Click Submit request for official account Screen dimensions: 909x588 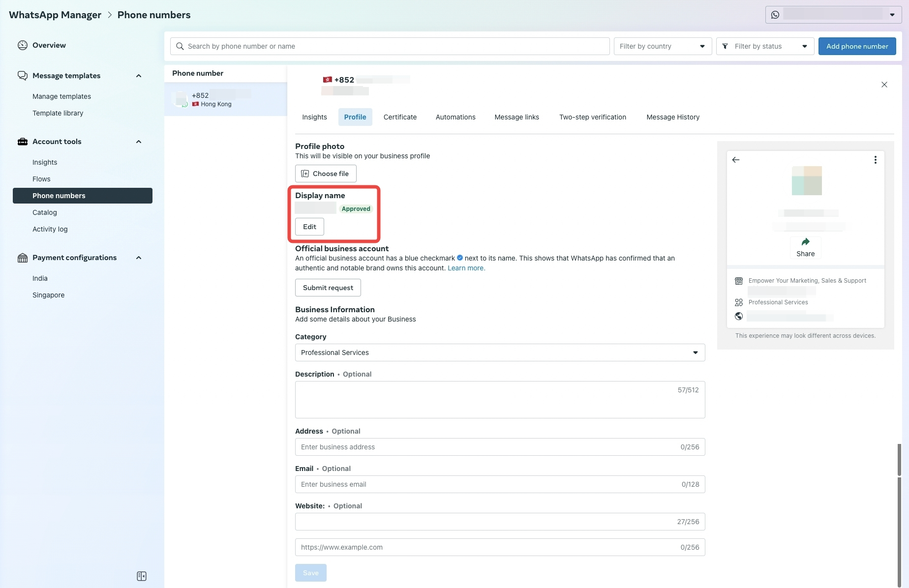click(x=328, y=288)
